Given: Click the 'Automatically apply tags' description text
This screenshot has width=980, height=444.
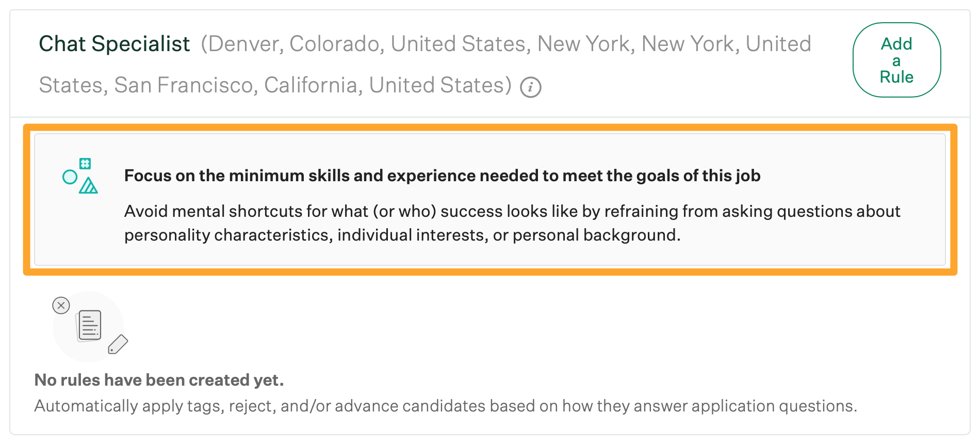Looking at the screenshot, I should [x=445, y=406].
